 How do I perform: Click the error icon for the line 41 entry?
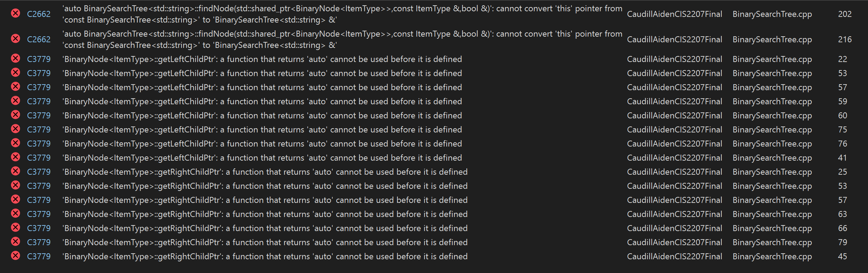15,157
